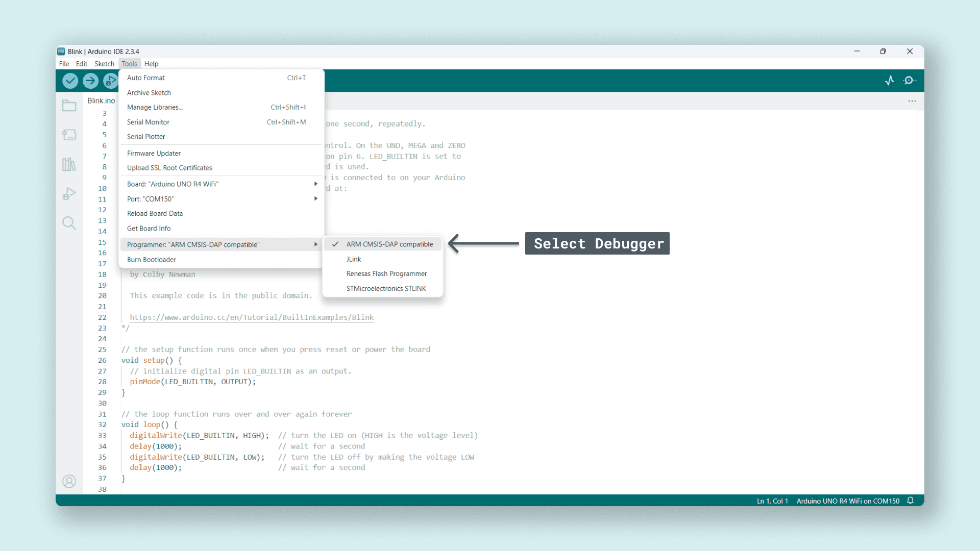The width and height of the screenshot is (980, 551).
Task: Click the account profile icon
Action: 69,481
